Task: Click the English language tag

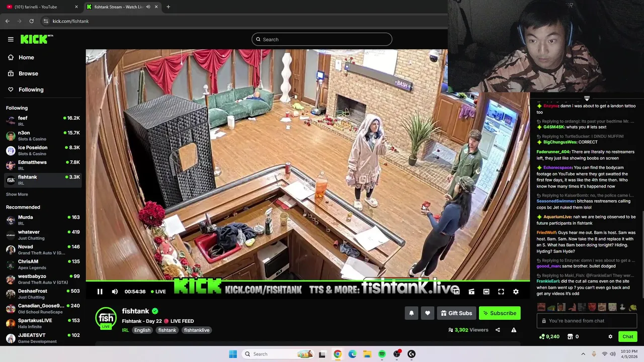Action: [142, 330]
